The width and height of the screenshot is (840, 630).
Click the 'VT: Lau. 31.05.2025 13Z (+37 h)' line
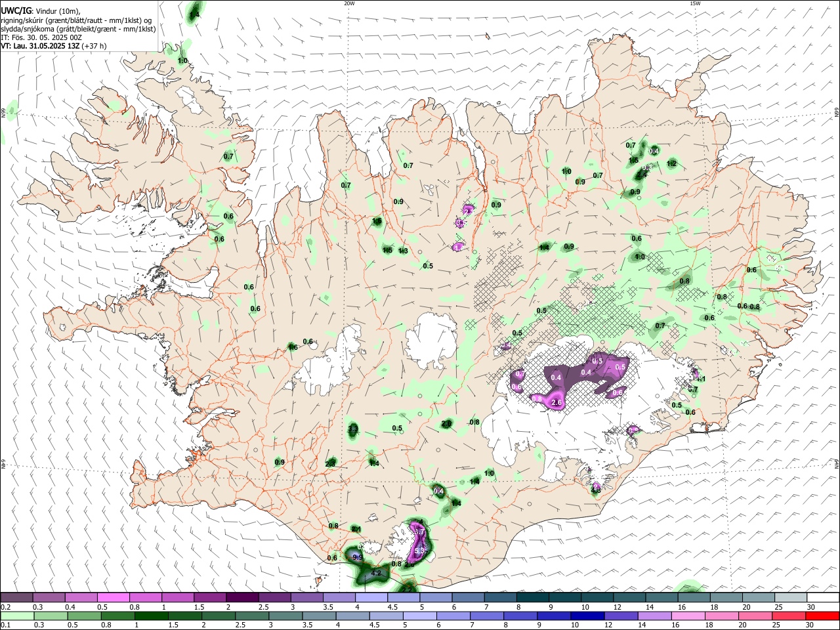[53, 46]
